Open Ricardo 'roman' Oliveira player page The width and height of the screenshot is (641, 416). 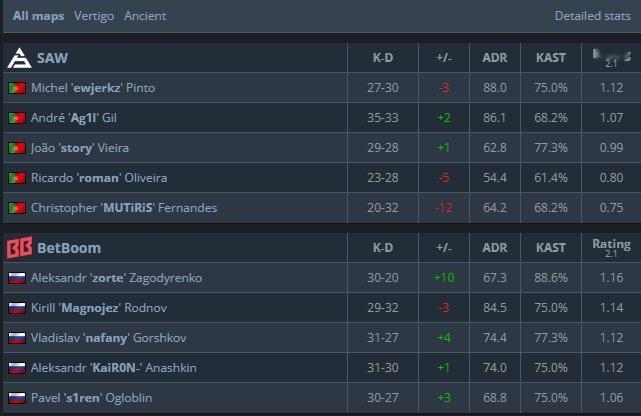tap(99, 178)
